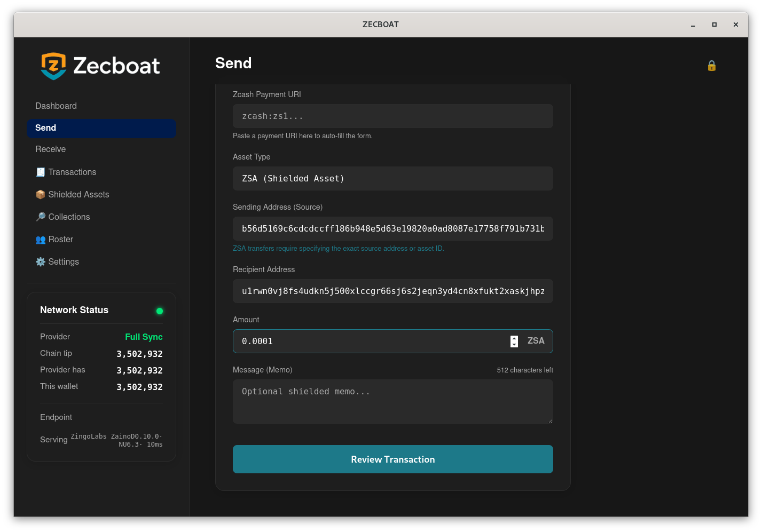Maximize the ZECBOAT window

point(714,25)
